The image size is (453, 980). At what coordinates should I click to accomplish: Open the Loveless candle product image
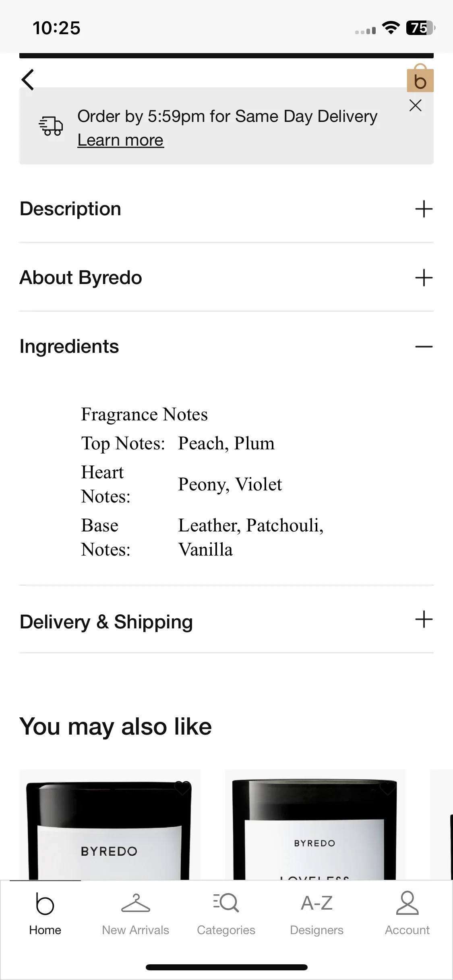[x=315, y=824]
